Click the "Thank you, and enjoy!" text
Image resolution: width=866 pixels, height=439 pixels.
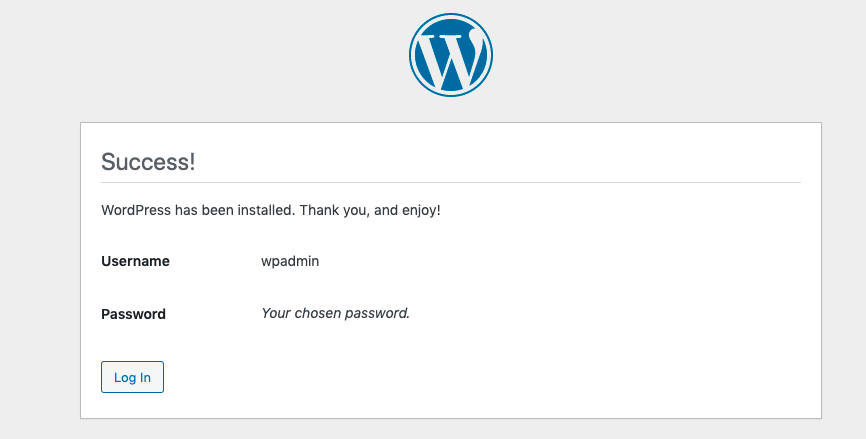coord(370,210)
